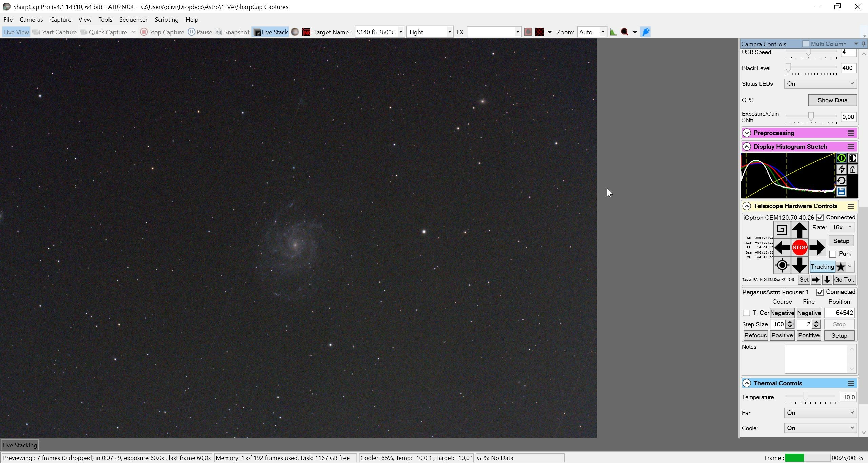Image resolution: width=868 pixels, height=463 pixels.
Task: Toggle the Multi Column checkbox
Action: point(806,44)
